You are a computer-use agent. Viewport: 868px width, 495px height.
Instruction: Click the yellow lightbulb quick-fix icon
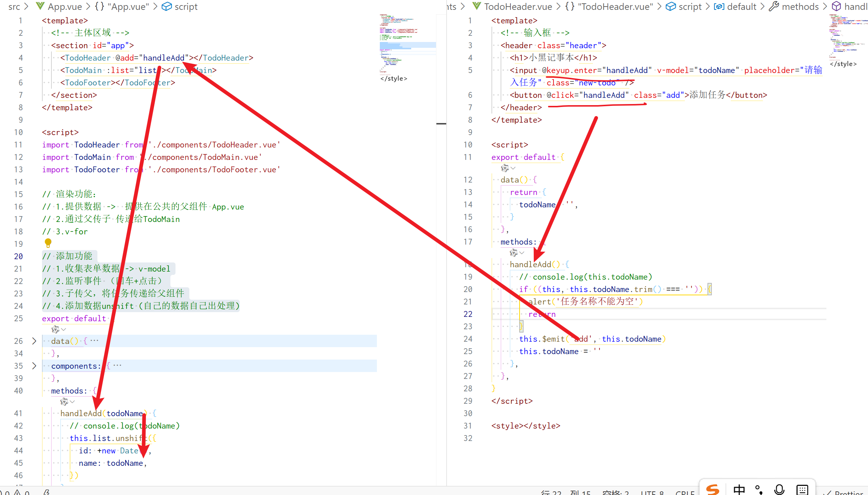point(48,243)
